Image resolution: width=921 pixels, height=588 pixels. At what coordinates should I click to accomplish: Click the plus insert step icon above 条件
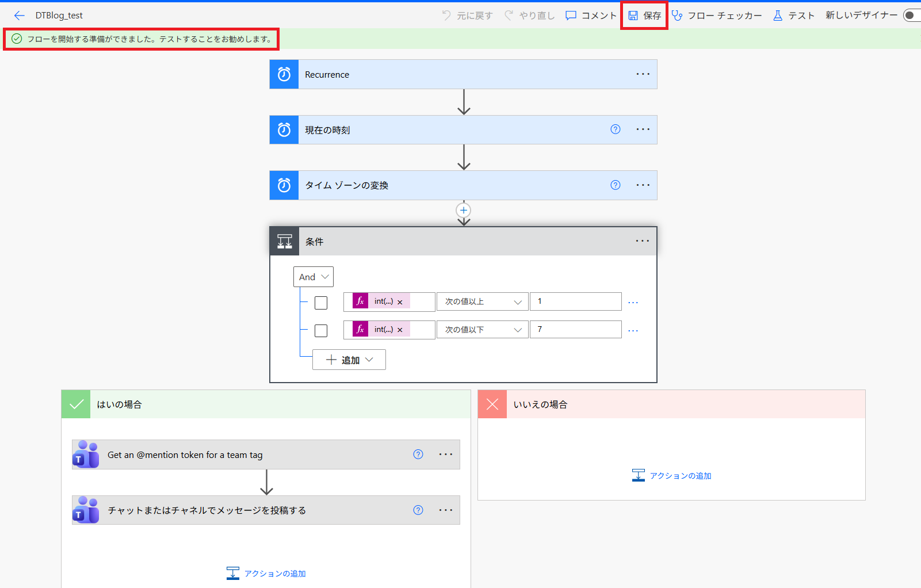pyautogui.click(x=464, y=210)
